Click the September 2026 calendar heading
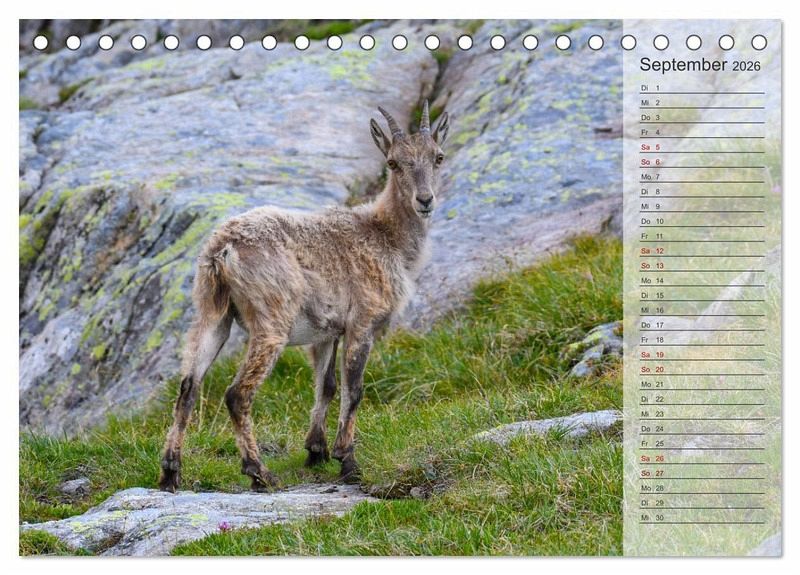800x575 pixels. (700, 65)
